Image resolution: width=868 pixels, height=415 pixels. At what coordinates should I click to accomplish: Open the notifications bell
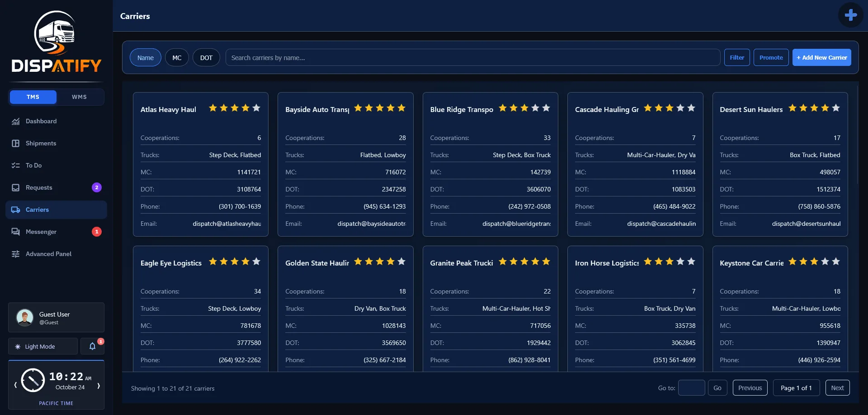click(92, 346)
